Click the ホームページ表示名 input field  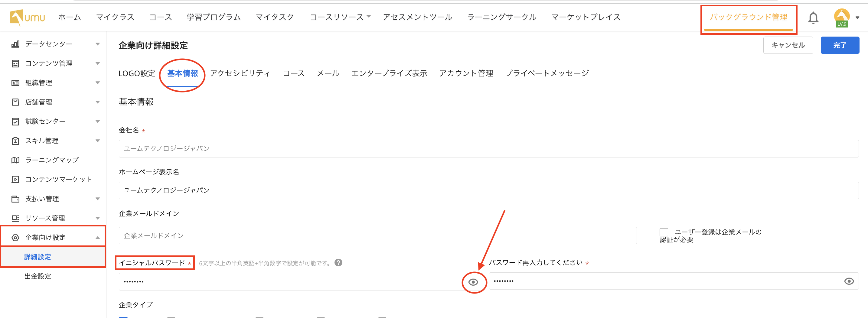click(488, 190)
